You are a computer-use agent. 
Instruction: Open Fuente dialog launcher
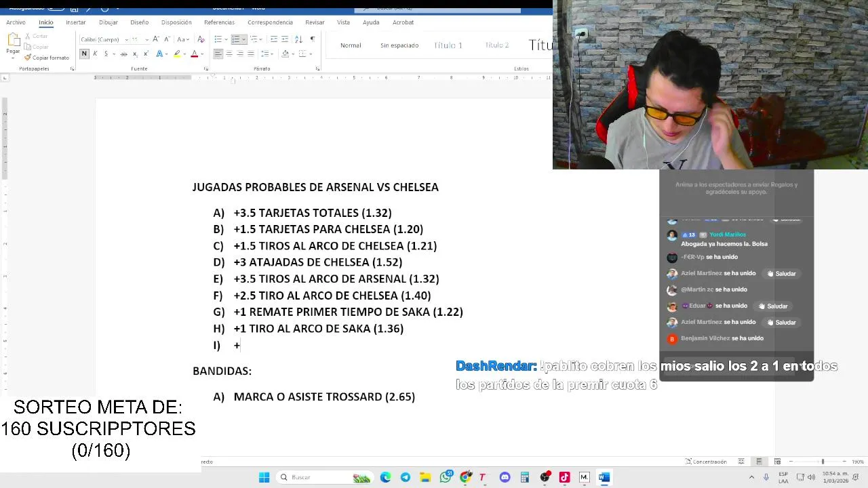(x=206, y=68)
